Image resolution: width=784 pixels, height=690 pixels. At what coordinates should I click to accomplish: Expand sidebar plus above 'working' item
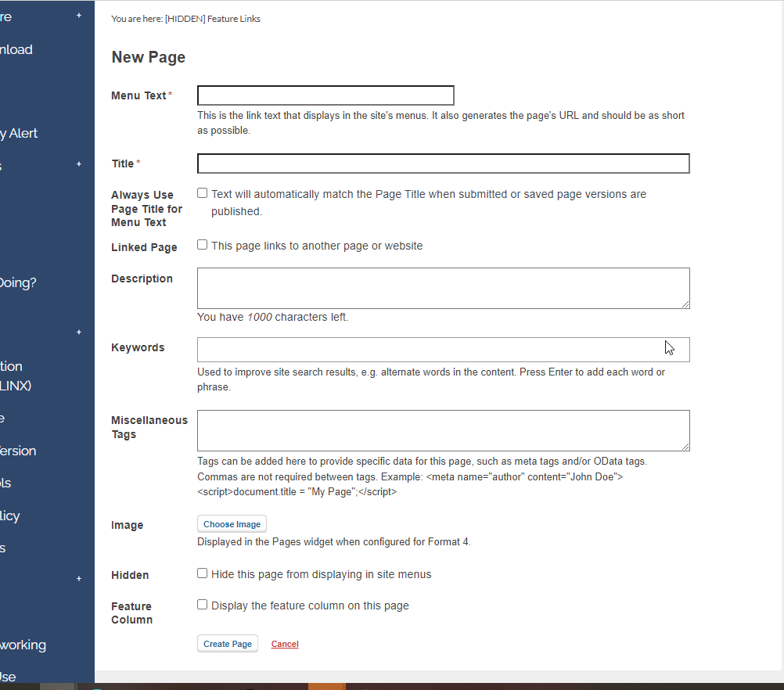(78, 578)
